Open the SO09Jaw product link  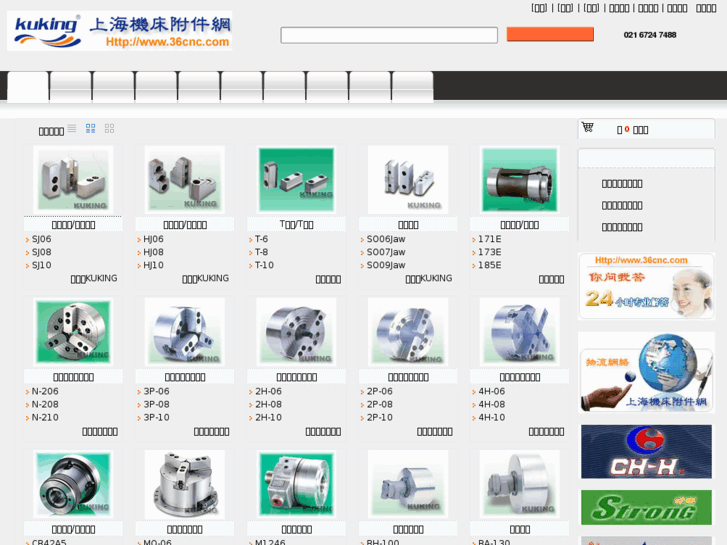[386, 265]
